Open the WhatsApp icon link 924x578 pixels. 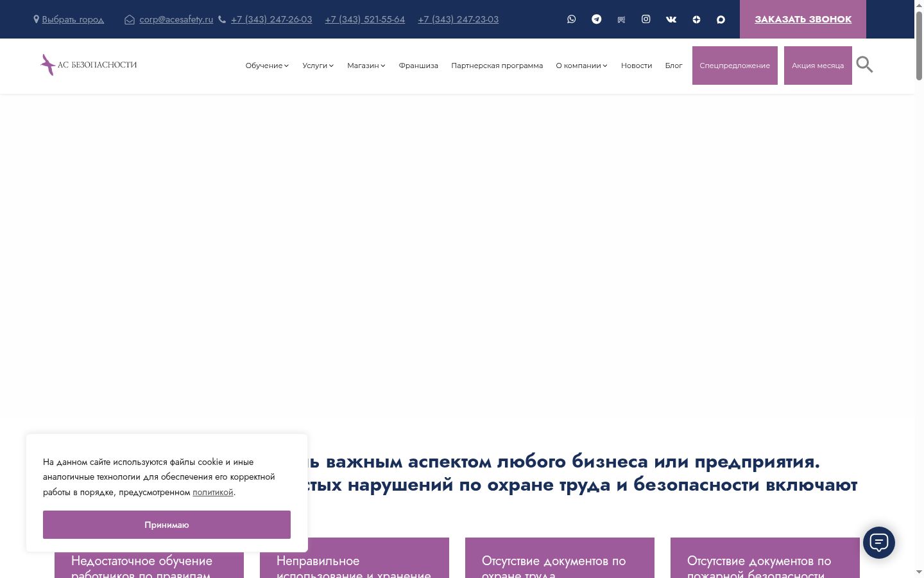pyautogui.click(x=572, y=19)
